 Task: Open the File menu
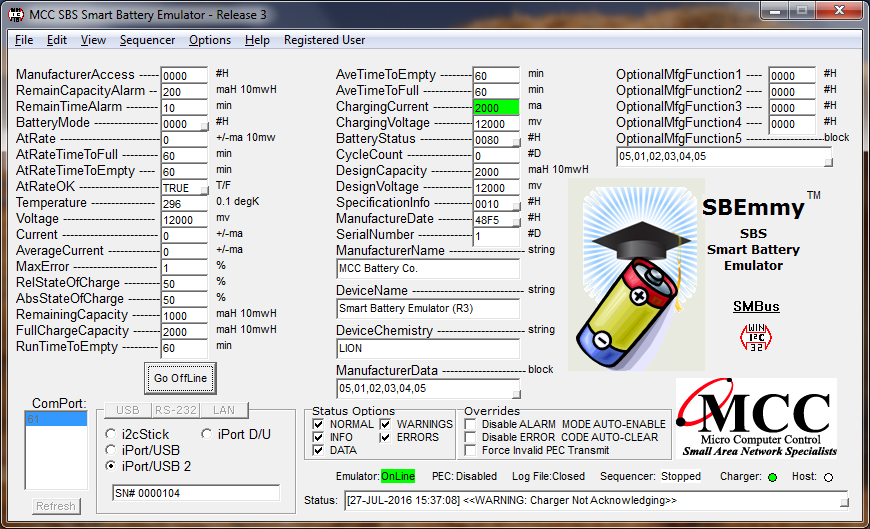click(24, 40)
